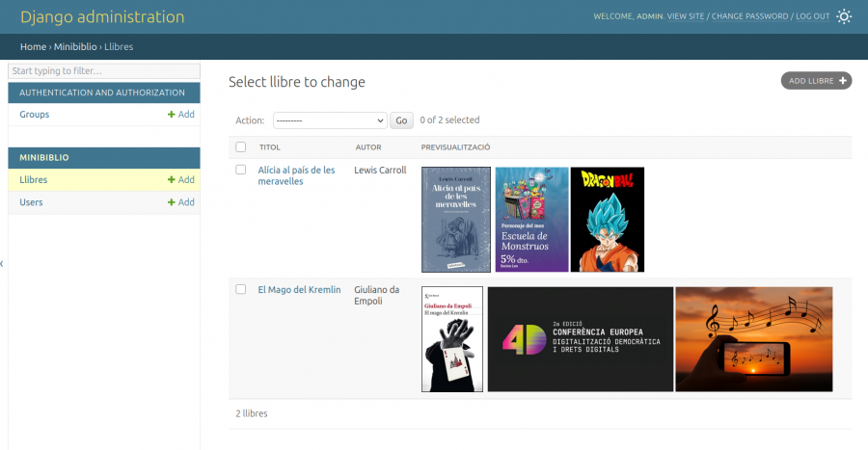Open Users in the sidebar
This screenshot has height=450, width=868.
click(x=31, y=202)
